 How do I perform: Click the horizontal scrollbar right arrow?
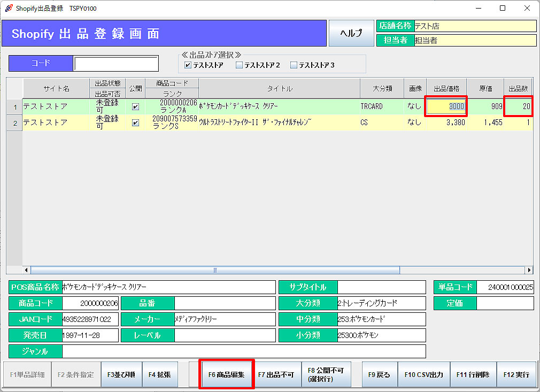[529, 270]
